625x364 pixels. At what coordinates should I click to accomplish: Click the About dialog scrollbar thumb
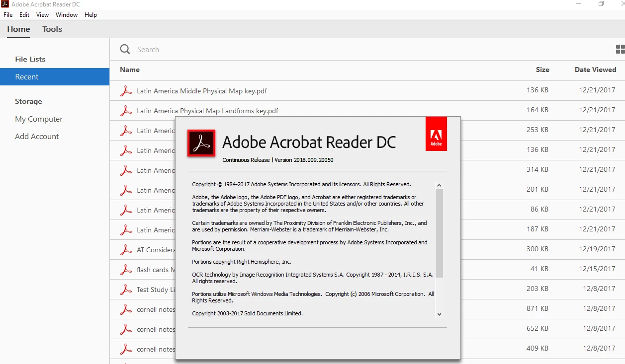pyautogui.click(x=439, y=233)
